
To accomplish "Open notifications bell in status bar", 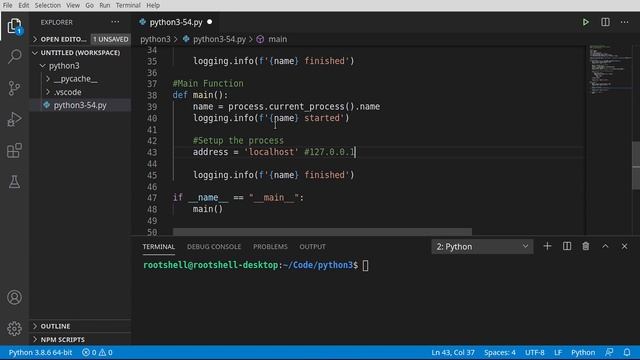I will (x=627, y=352).
